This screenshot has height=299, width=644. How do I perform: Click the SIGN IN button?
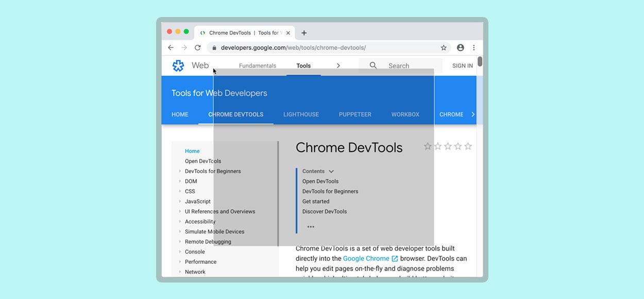[463, 66]
